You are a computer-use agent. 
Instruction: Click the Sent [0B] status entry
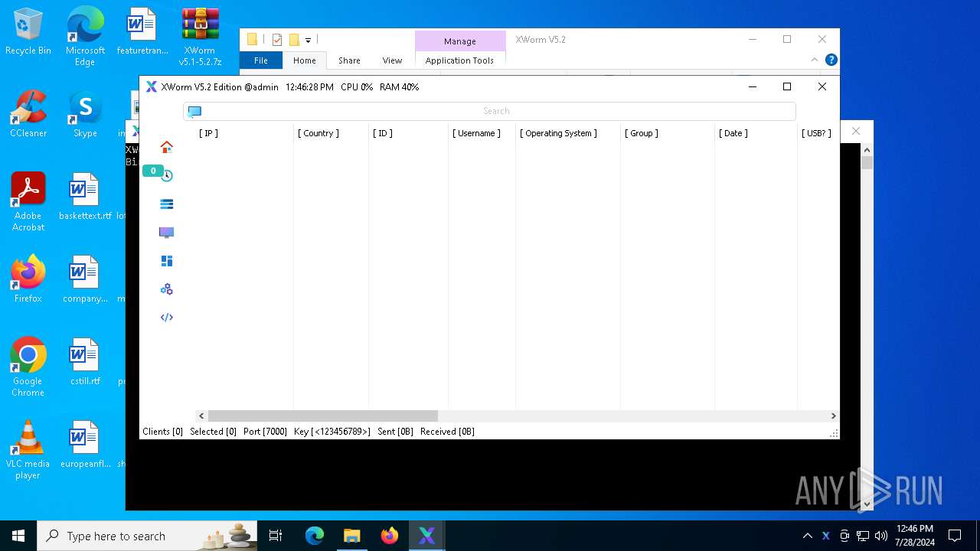395,432
